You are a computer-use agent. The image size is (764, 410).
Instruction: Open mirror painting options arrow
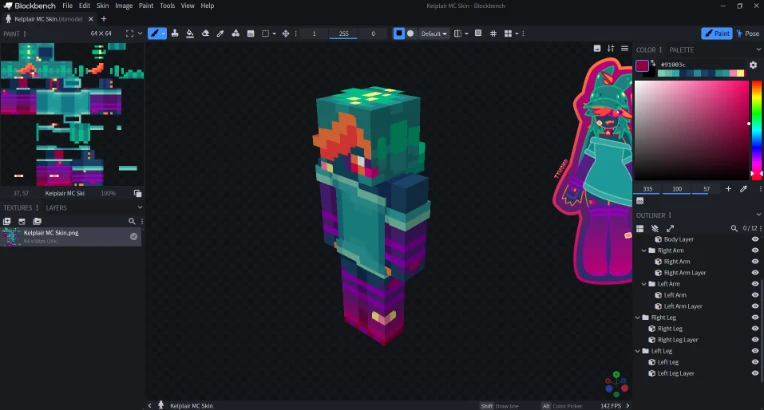467,34
